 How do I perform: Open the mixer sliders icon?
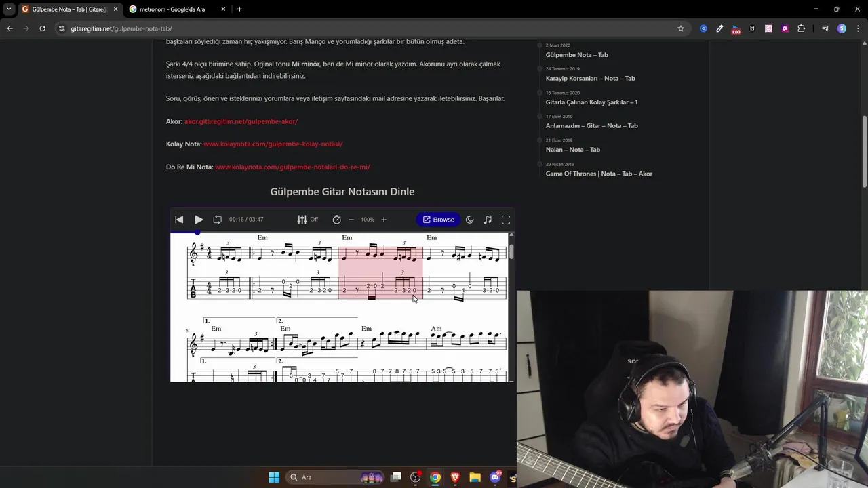(x=302, y=220)
